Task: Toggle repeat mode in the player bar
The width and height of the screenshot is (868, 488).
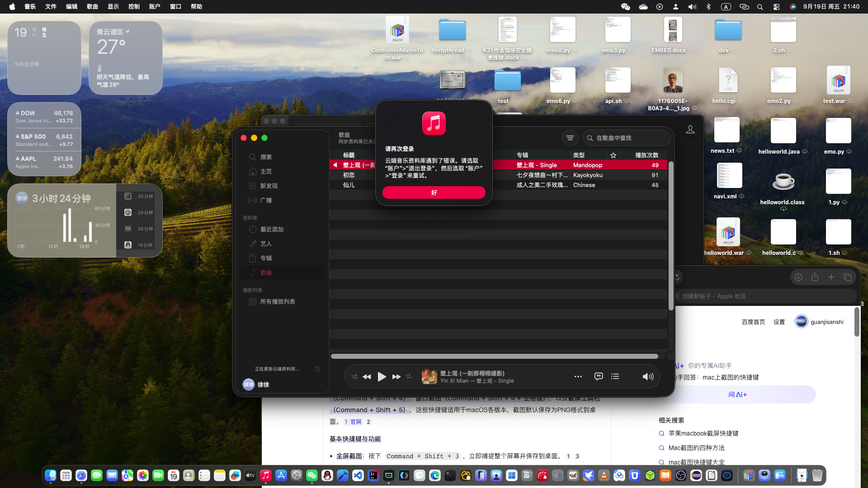Action: (x=409, y=376)
